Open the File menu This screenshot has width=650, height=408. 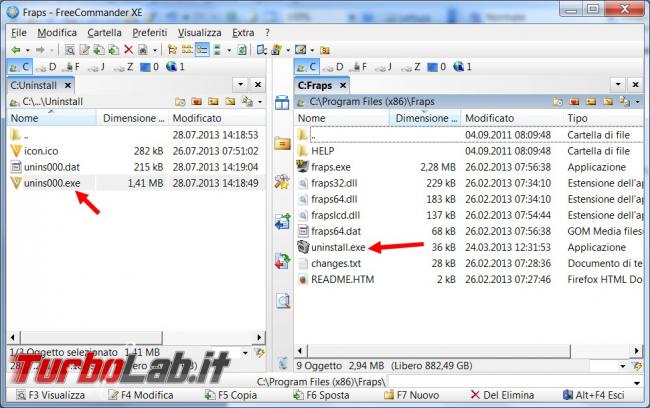(19, 33)
